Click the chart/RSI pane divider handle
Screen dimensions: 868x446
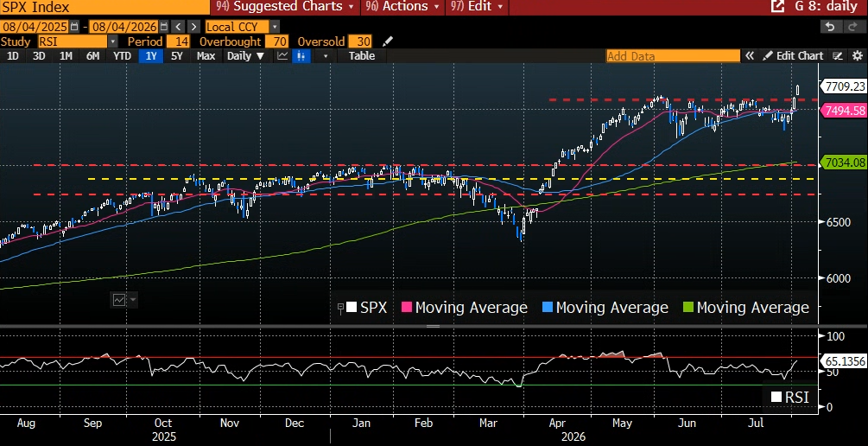click(x=433, y=326)
